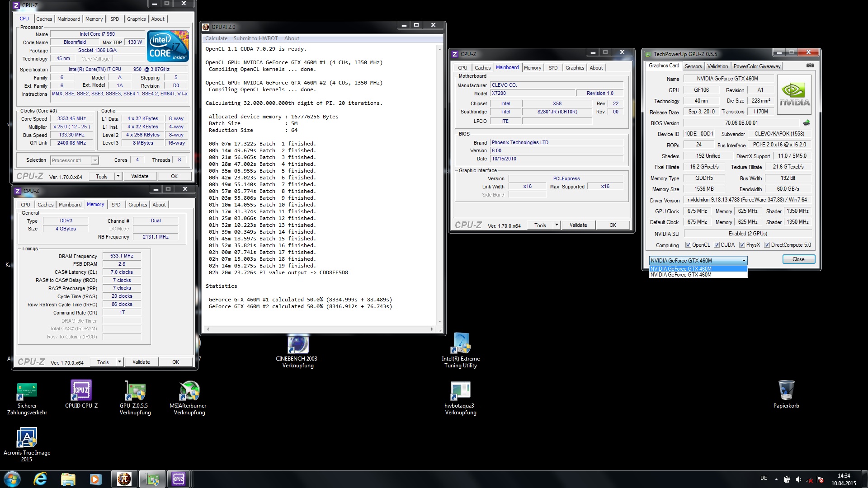Select second NVIDIA GeForce GTX 460M entry
The height and width of the screenshot is (488, 868).
coord(698,275)
